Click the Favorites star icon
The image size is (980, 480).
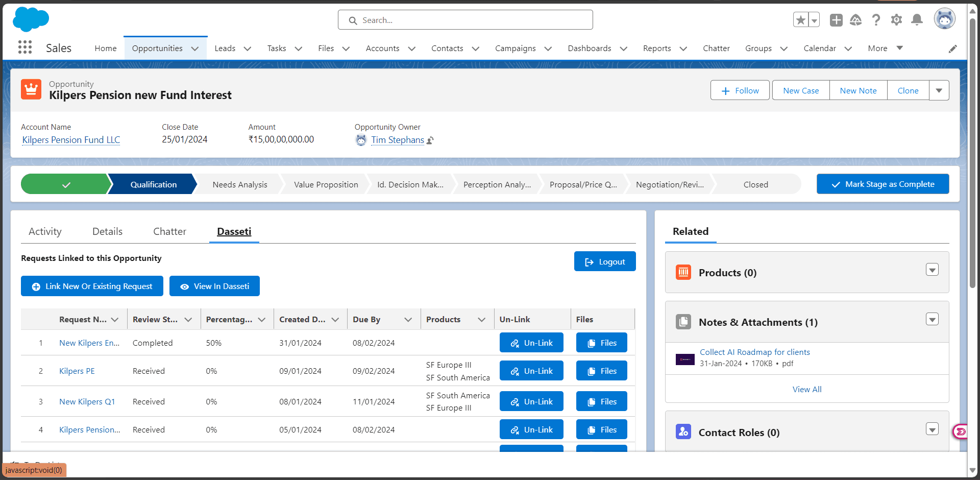(801, 20)
